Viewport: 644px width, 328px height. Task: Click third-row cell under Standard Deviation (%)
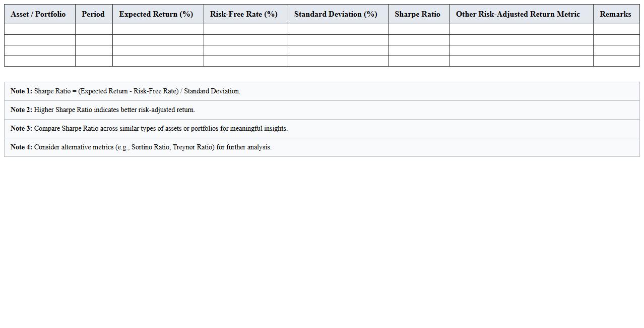click(x=338, y=50)
